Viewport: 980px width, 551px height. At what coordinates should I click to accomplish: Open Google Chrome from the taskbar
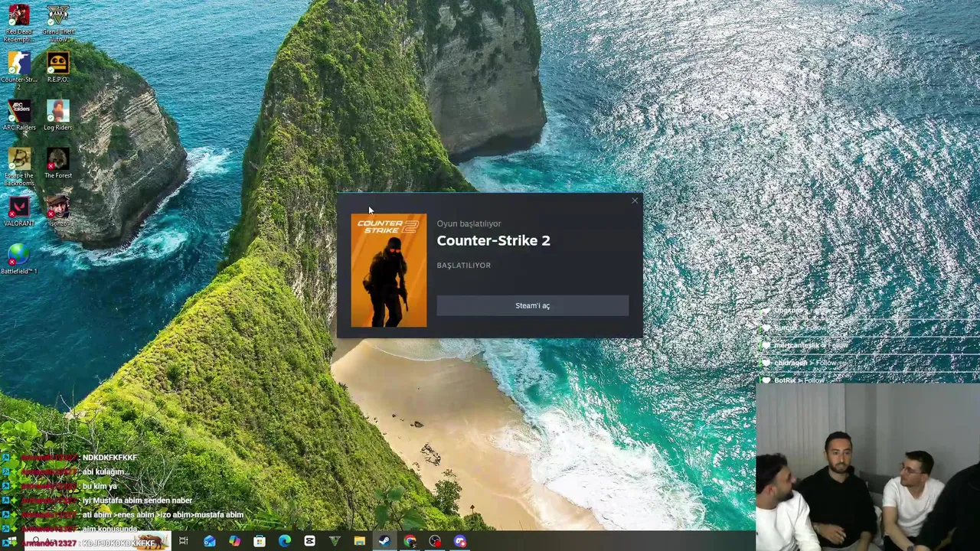coord(410,541)
